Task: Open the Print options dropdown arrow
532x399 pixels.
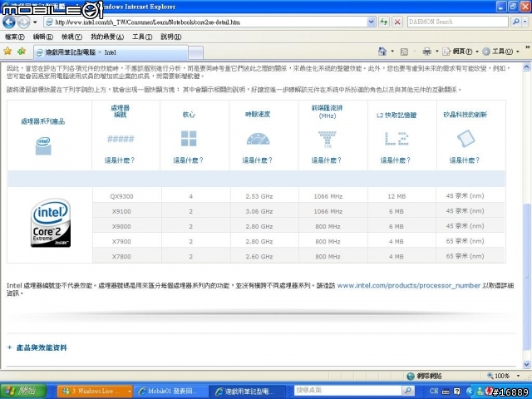Action: click(x=437, y=52)
